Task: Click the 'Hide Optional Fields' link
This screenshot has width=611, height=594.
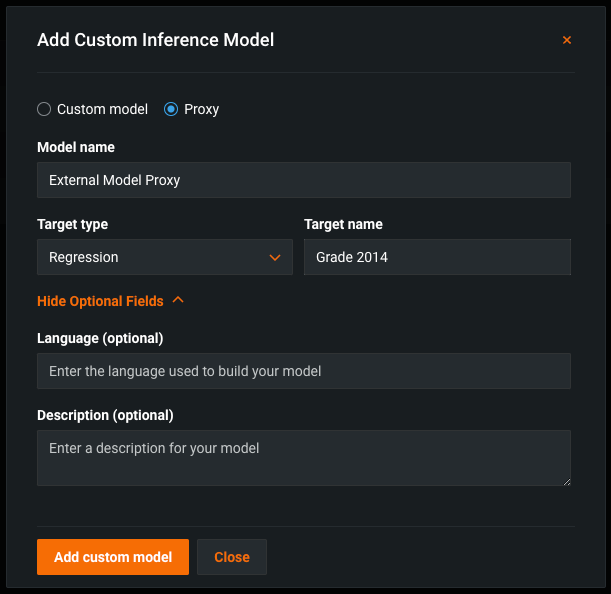Action: [x=100, y=301]
